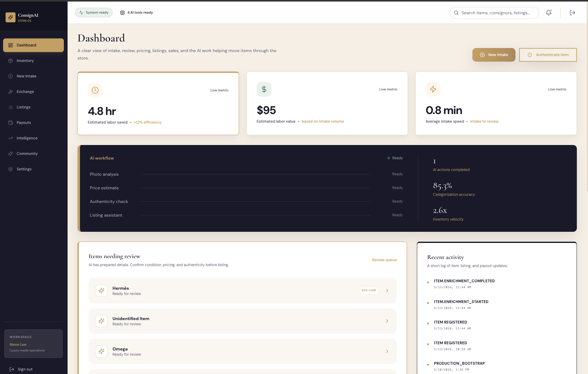Screen dimensions: 588x374
Task: Click the Dashboard grid icon in sidebar
Action: tap(11, 45)
